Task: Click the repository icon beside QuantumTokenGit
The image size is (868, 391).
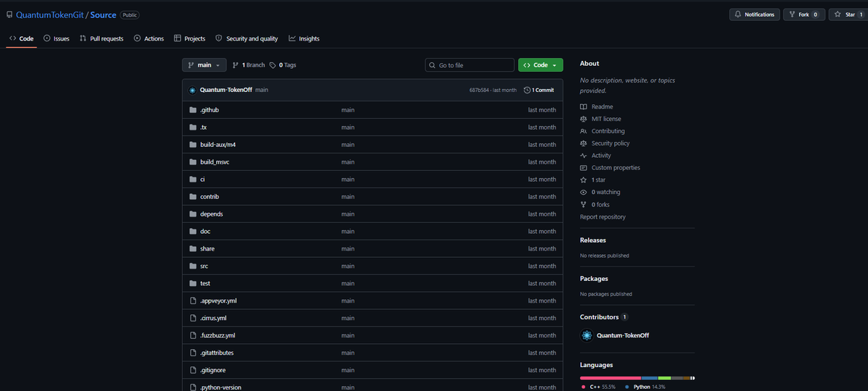Action: (9, 14)
